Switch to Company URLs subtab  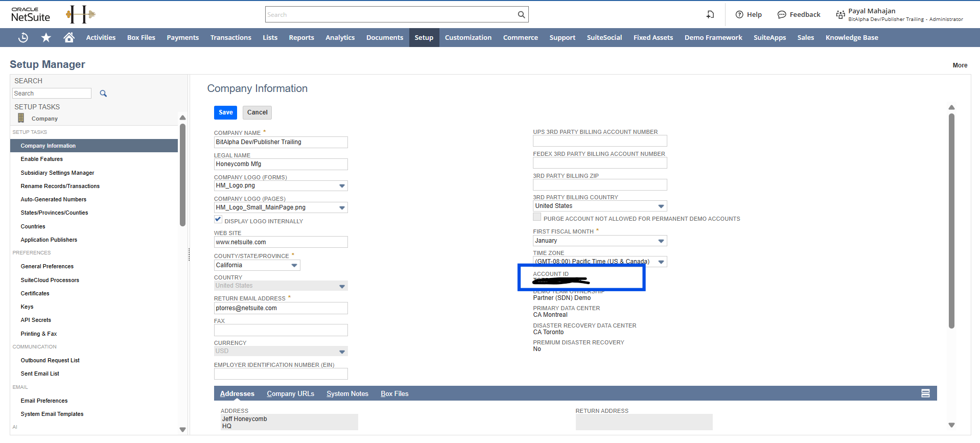pos(290,393)
